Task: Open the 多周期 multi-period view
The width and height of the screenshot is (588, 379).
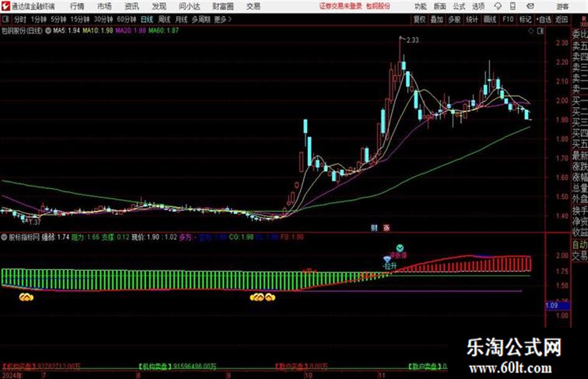Action: pos(201,19)
